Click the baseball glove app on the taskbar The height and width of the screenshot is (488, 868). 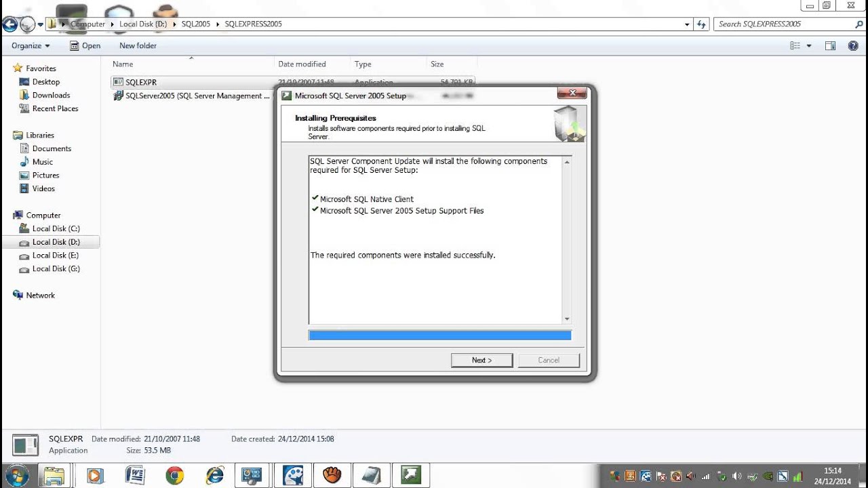coord(332,475)
